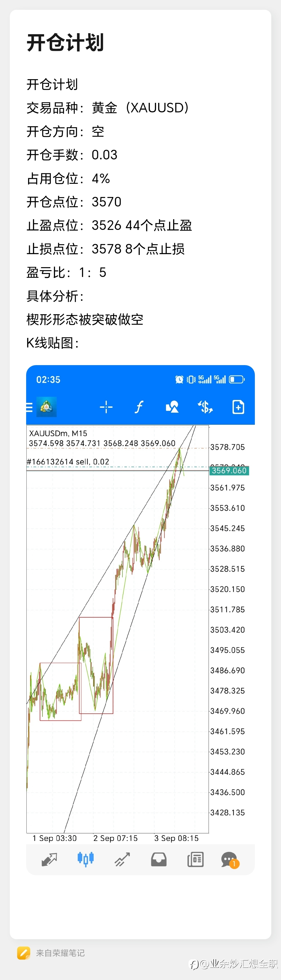This screenshot has height=980, width=281.
Task: Open the History inbox tray tab
Action: [159, 859]
